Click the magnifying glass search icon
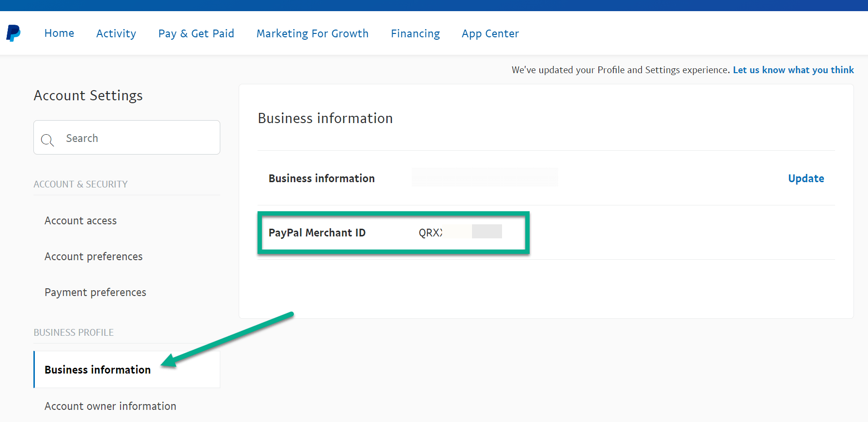868x422 pixels. 47,140
